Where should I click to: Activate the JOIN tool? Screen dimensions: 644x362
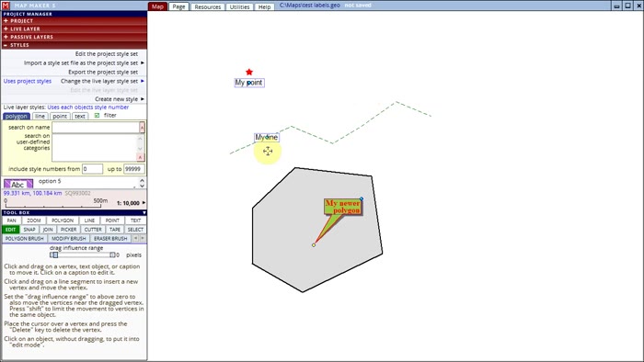[48, 230]
